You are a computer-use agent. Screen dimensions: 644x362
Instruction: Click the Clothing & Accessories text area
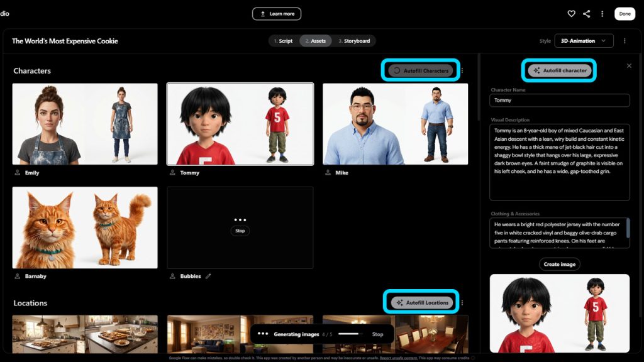point(559,233)
